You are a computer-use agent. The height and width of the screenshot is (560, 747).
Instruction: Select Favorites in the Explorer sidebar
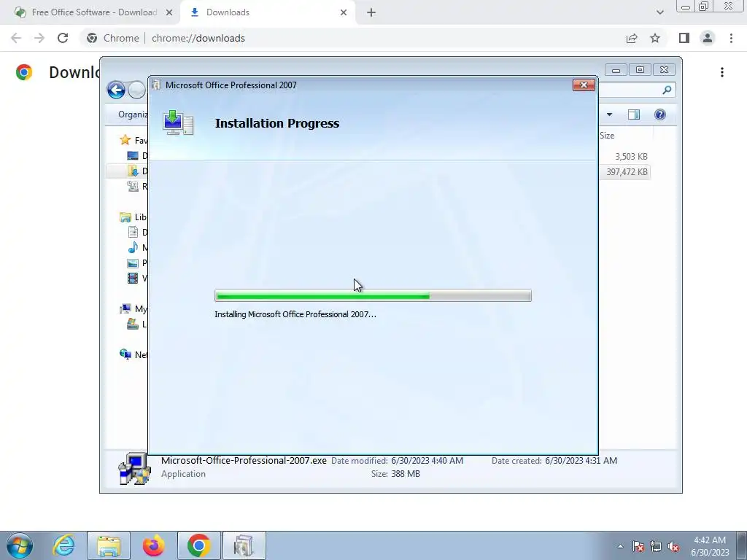[133, 140]
